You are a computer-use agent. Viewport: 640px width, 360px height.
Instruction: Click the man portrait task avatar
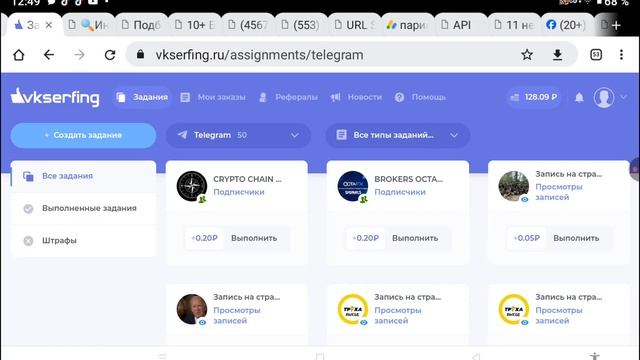click(191, 309)
